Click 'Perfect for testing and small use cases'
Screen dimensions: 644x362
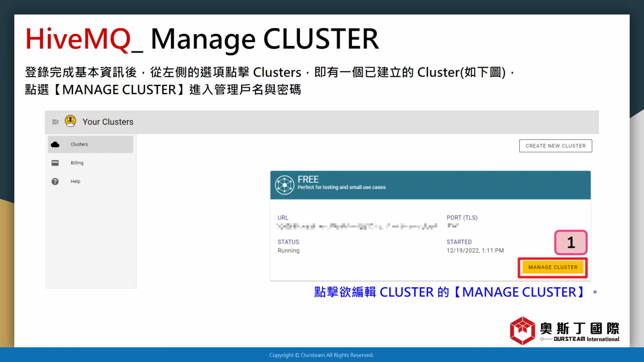(341, 187)
